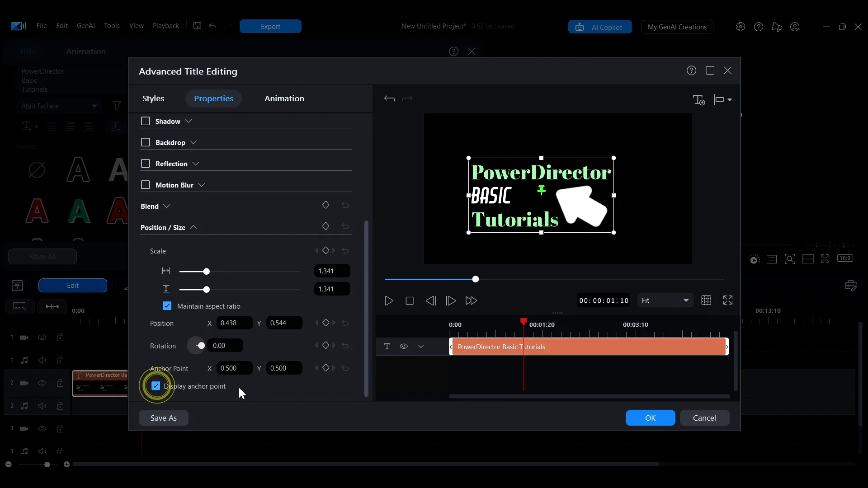Play the title preview
Viewport: 868px width, 488px height.
[x=389, y=301]
